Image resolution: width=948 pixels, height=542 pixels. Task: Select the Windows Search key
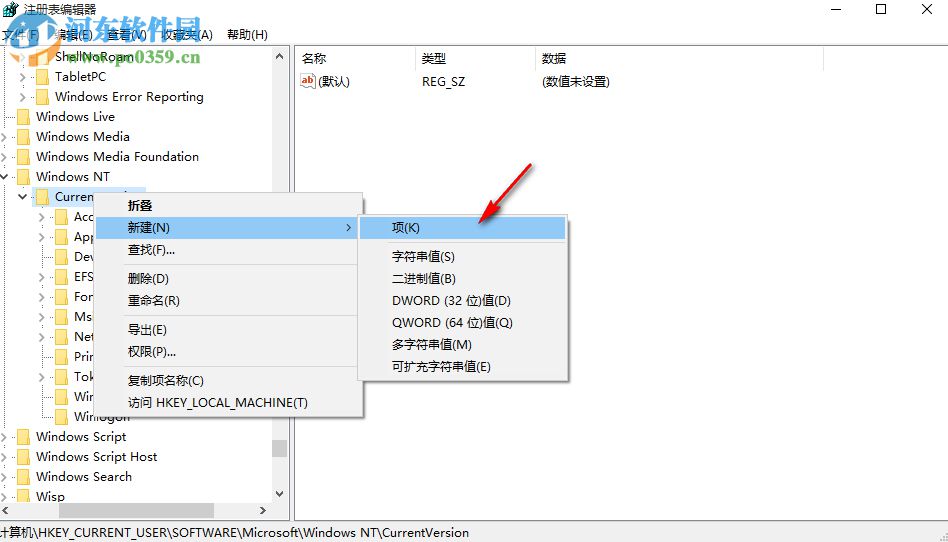[83, 477]
